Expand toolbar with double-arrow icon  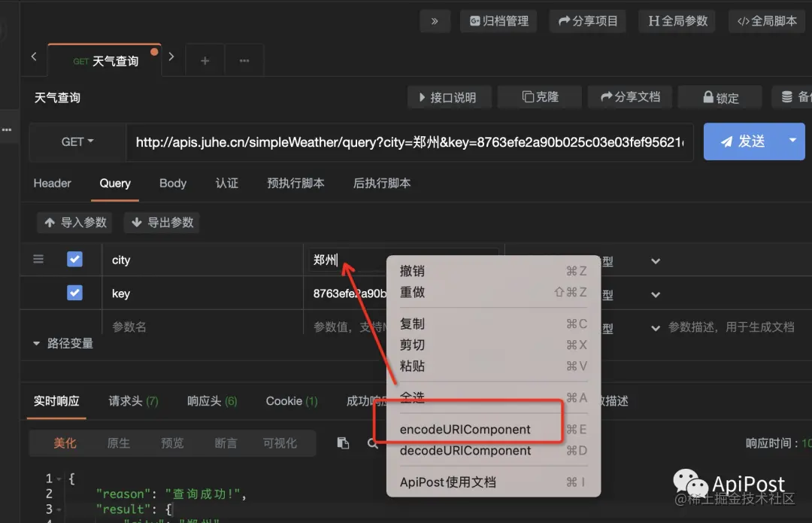click(435, 21)
